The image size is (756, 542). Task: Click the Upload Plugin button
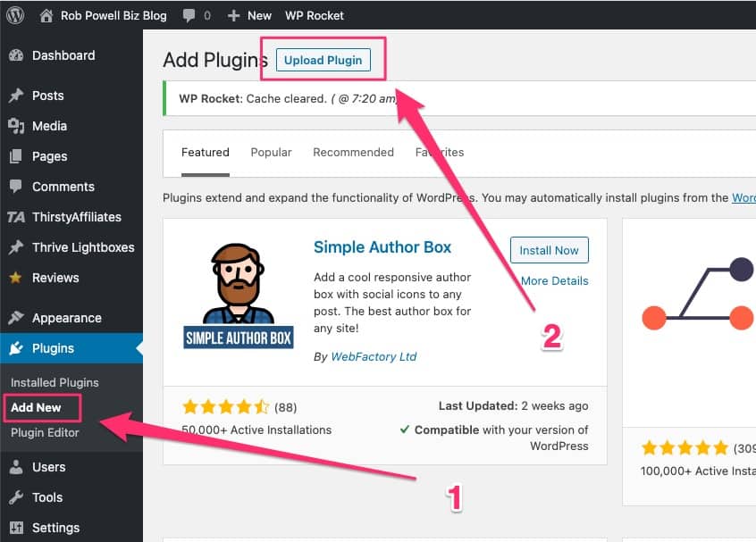[322, 60]
